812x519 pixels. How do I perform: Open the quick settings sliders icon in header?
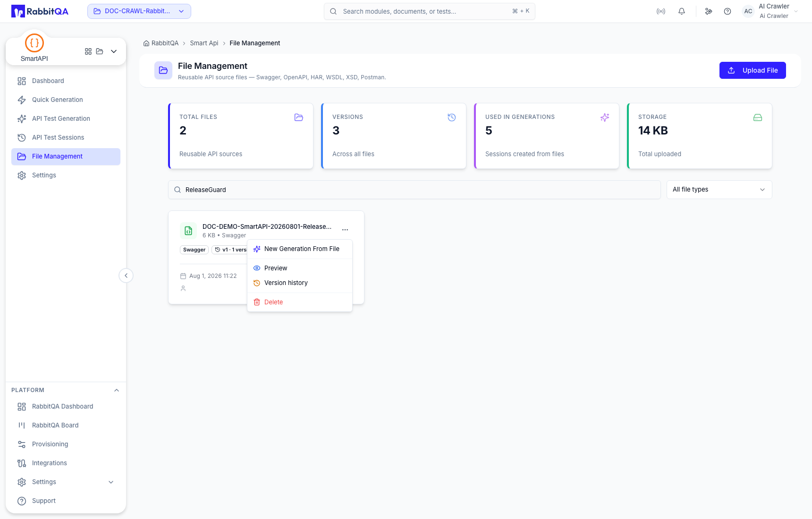[x=709, y=11]
